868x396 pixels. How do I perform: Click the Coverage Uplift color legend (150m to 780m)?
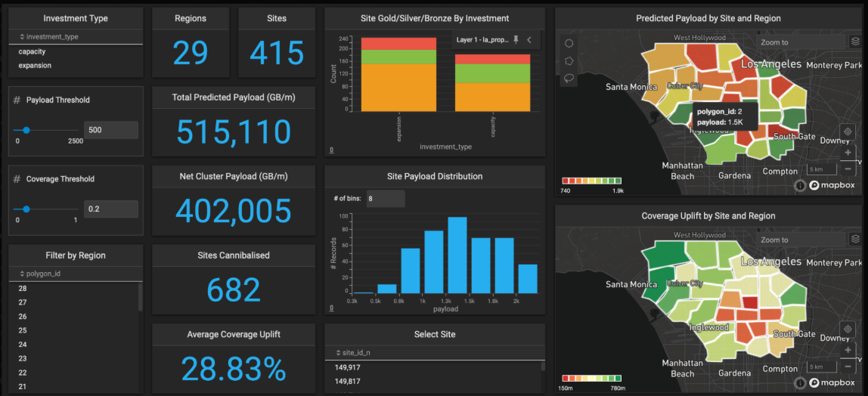click(x=591, y=379)
